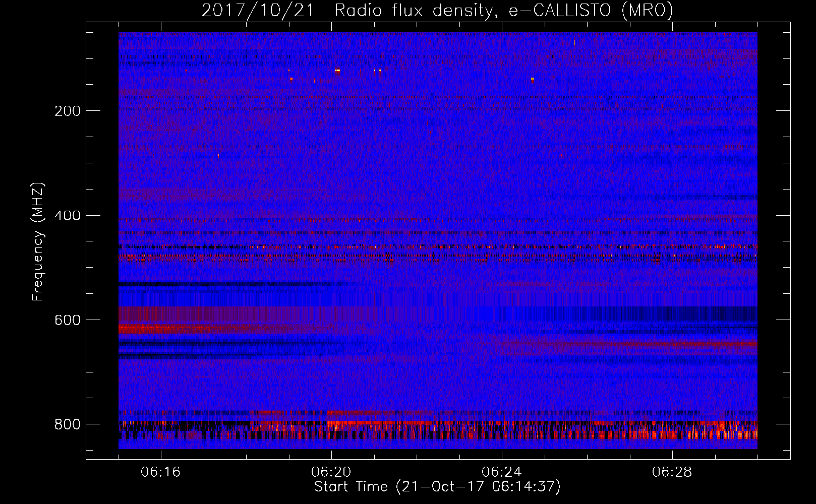The image size is (816, 504).
Task: Click the 06:16 time tick label
Action: click(x=161, y=472)
